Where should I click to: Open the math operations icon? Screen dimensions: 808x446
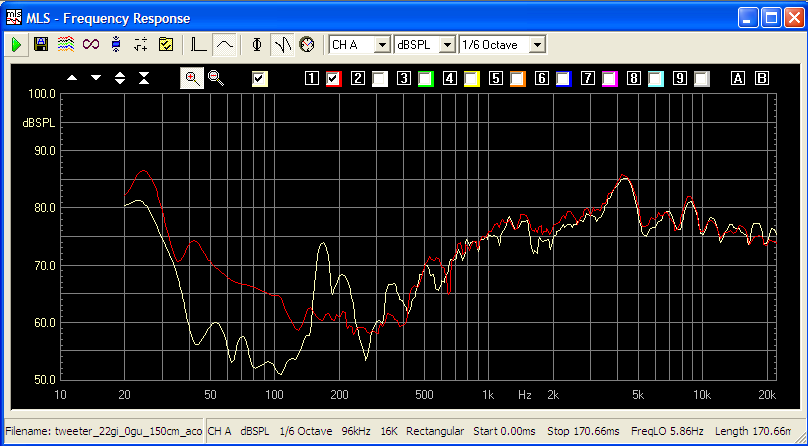[x=141, y=45]
